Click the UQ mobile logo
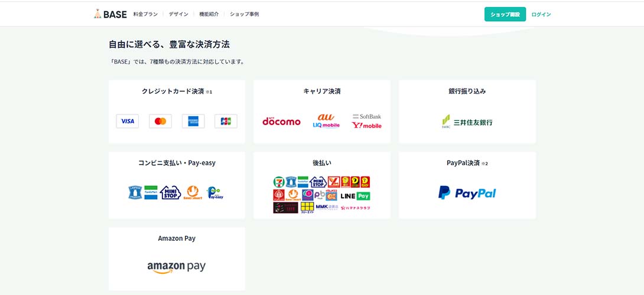 click(326, 125)
